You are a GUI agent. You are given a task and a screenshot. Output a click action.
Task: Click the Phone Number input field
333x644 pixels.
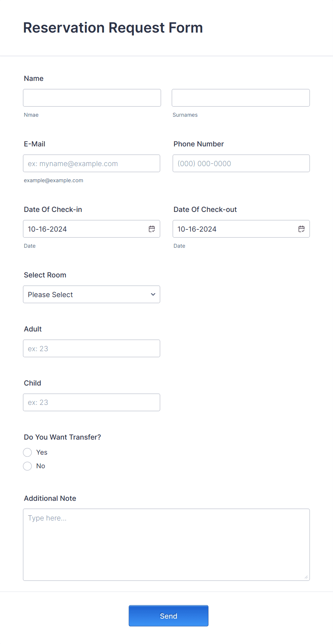pyautogui.click(x=241, y=163)
